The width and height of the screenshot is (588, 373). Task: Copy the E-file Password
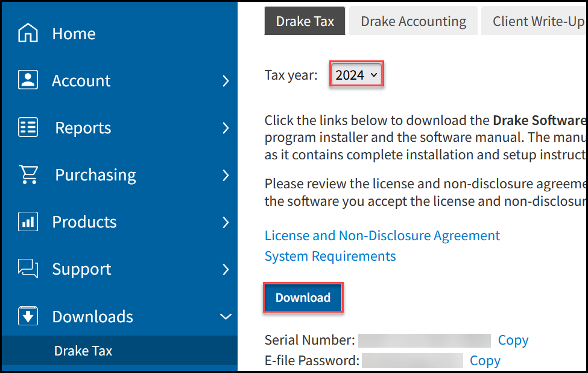pyautogui.click(x=485, y=360)
